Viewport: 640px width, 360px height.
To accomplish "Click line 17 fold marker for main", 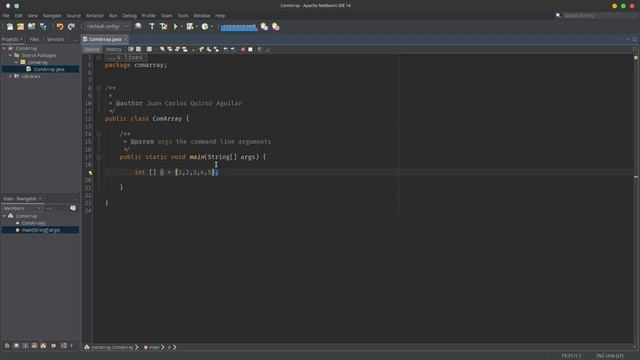I will pyautogui.click(x=99, y=157).
